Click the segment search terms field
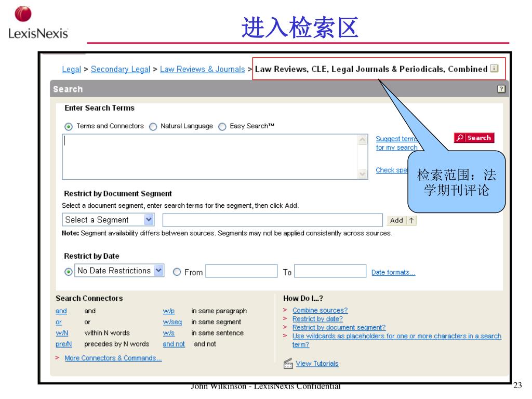The width and height of the screenshot is (532, 399). [x=272, y=220]
